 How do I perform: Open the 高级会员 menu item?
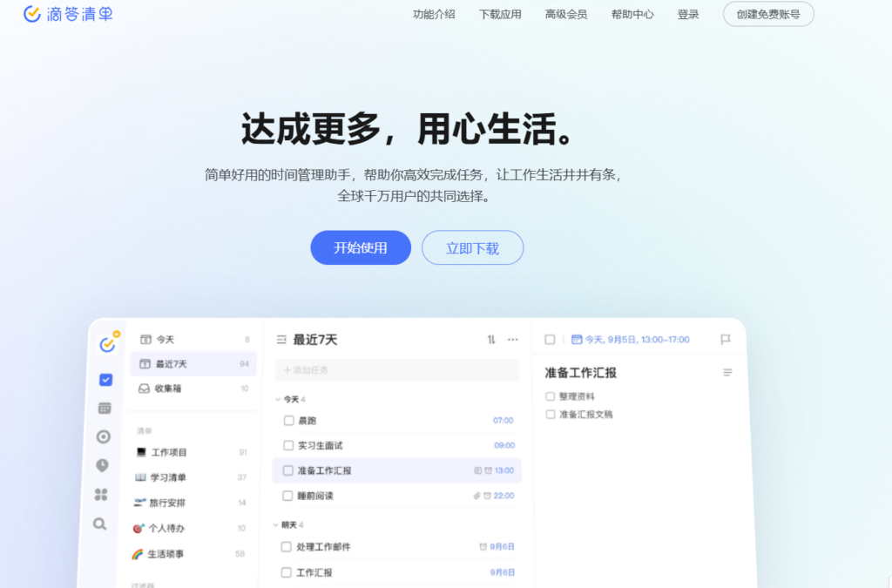tap(566, 14)
